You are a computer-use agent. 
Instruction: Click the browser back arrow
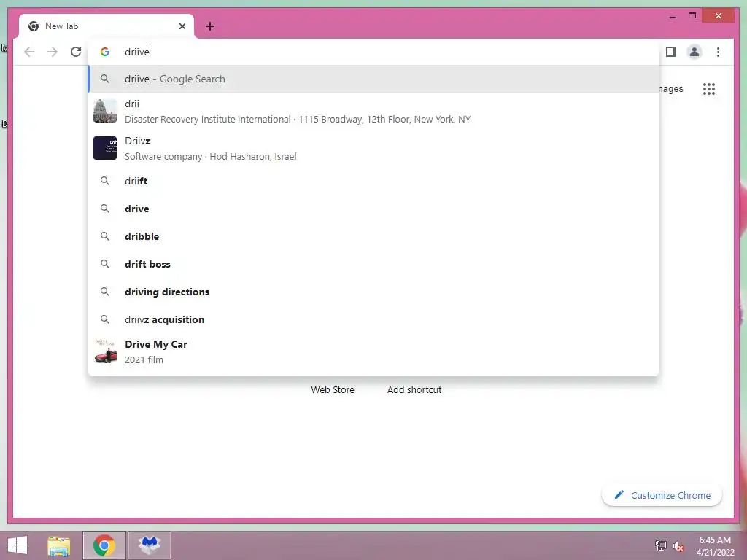(29, 52)
